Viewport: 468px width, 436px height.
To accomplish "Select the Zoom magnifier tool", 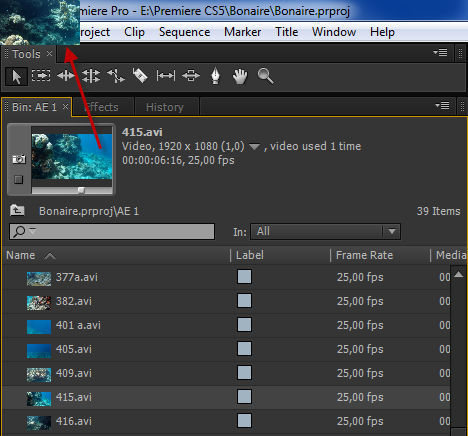I will pos(265,76).
